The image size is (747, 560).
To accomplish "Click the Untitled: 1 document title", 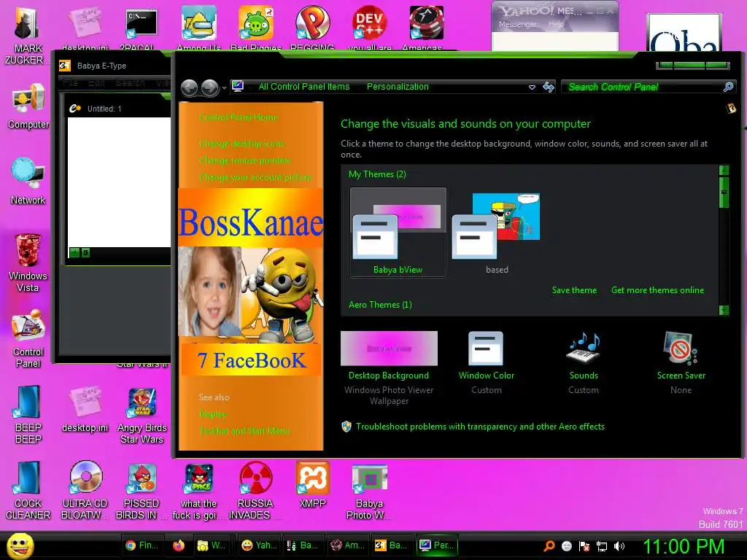I will tap(104, 109).
